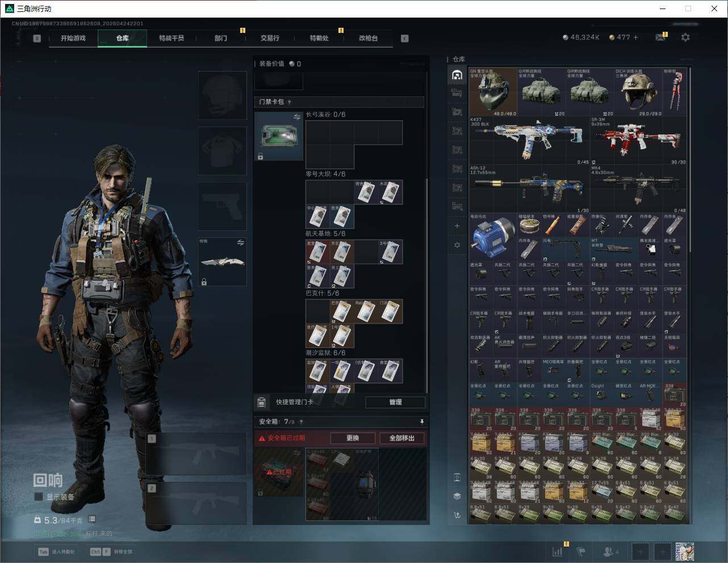Select the DICH training helmet item
The height and width of the screenshot is (563, 728).
click(x=638, y=93)
